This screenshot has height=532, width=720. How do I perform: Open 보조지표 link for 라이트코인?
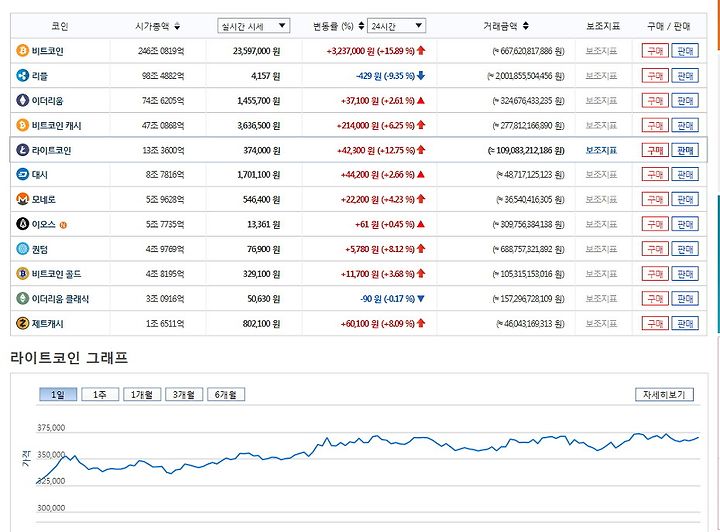point(602,150)
